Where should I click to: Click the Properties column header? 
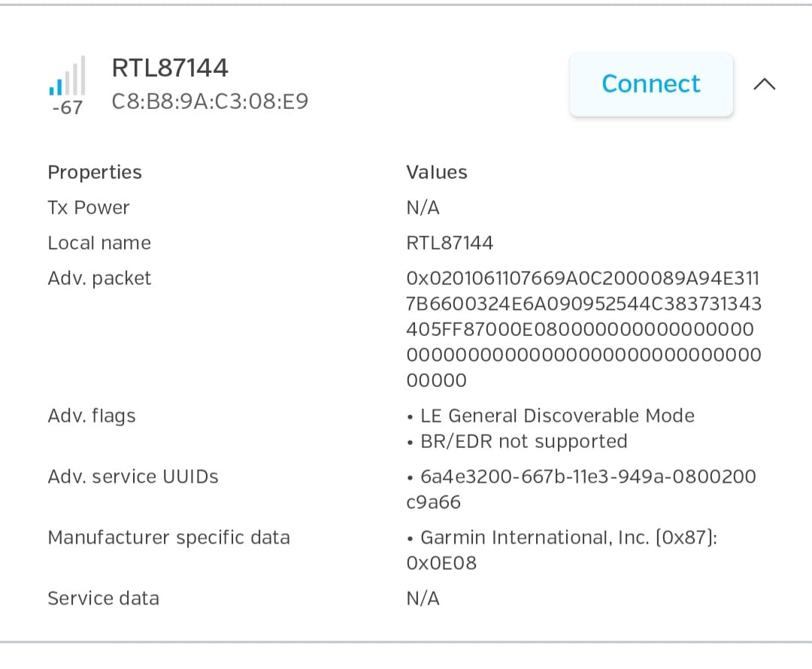(95, 172)
